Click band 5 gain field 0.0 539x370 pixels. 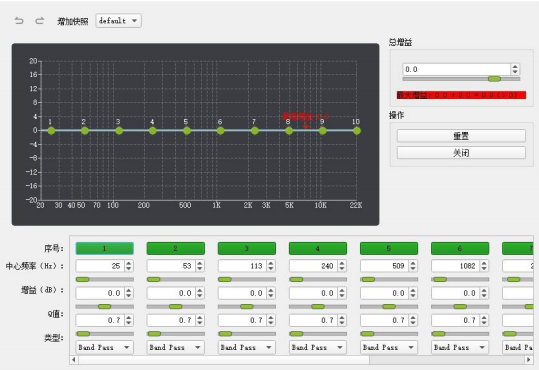[384, 293]
